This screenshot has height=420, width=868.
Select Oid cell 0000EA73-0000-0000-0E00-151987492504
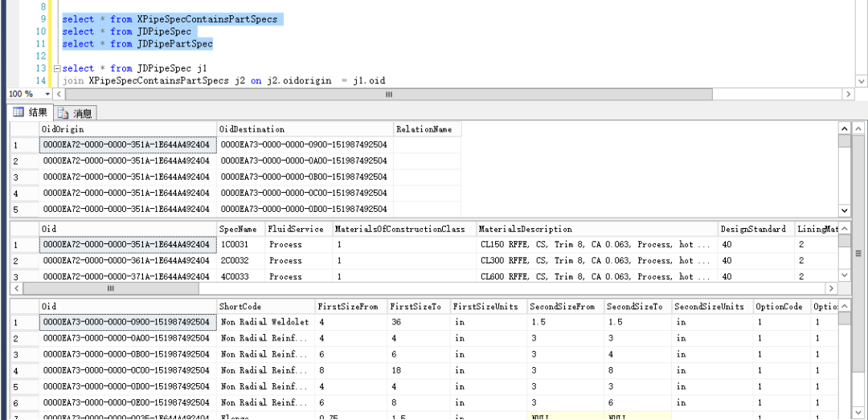pyautogui.click(x=128, y=402)
